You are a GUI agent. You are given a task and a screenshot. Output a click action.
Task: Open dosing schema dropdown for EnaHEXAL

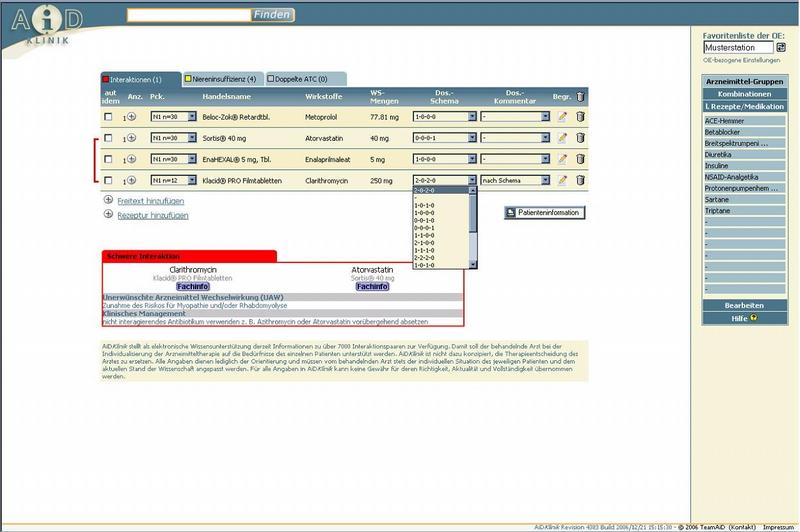pyautogui.click(x=444, y=159)
